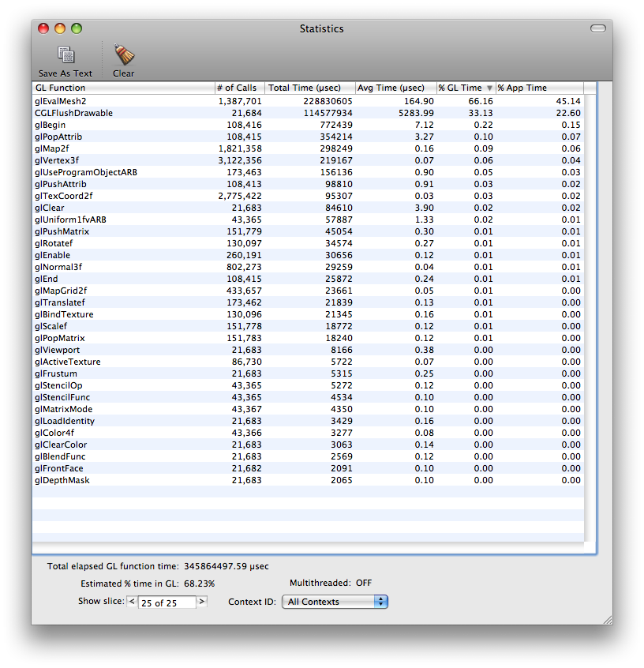The width and height of the screenshot is (644, 668).
Task: Sort by Avg Time (µsec) column
Action: tap(396, 88)
